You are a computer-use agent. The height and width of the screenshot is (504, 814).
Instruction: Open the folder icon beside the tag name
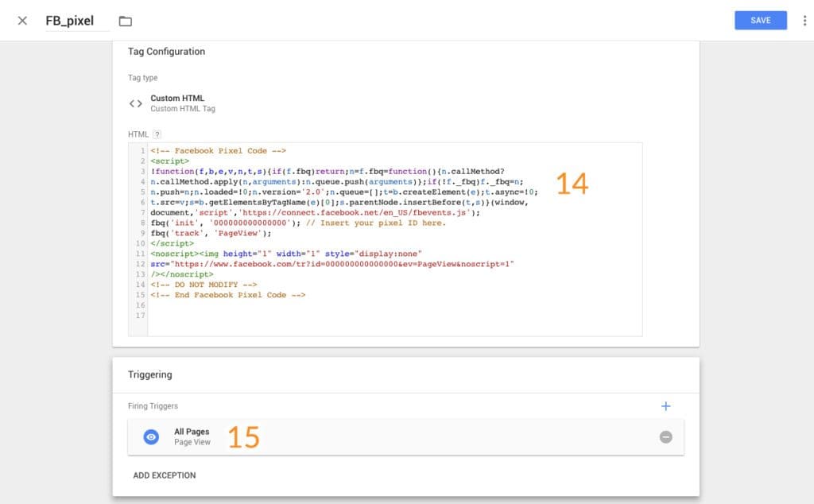pyautogui.click(x=125, y=21)
